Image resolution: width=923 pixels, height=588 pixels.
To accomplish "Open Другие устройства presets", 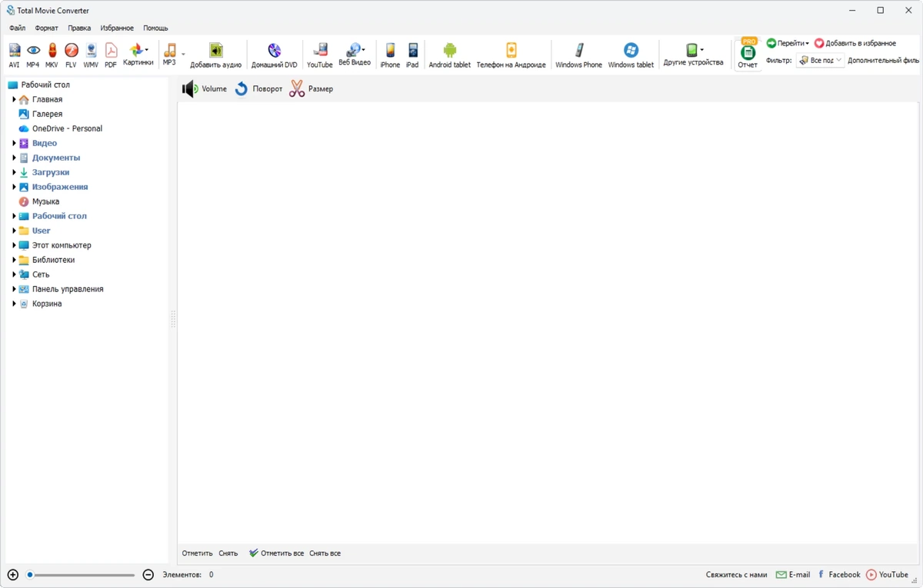I will pos(694,55).
